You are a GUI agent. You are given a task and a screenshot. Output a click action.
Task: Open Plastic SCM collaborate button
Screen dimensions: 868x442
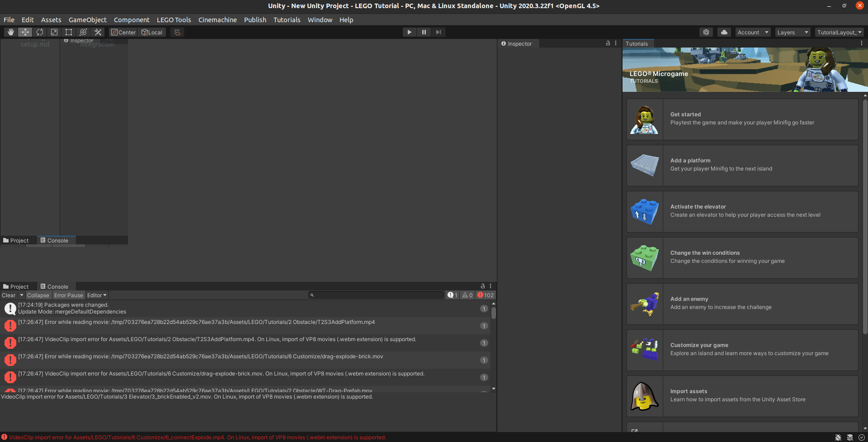click(x=706, y=32)
